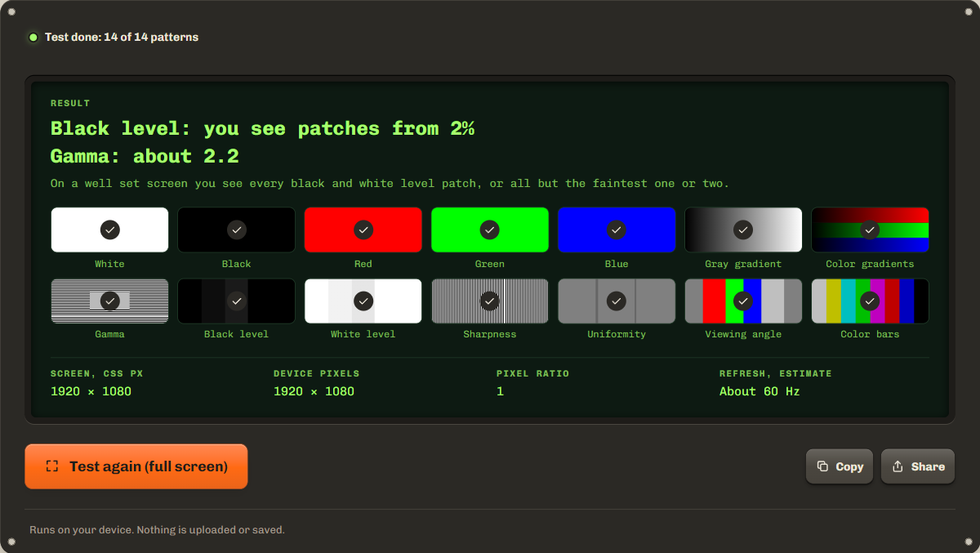The image size is (980, 553).
Task: Click the green status dot indicator
Action: pyautogui.click(x=33, y=37)
